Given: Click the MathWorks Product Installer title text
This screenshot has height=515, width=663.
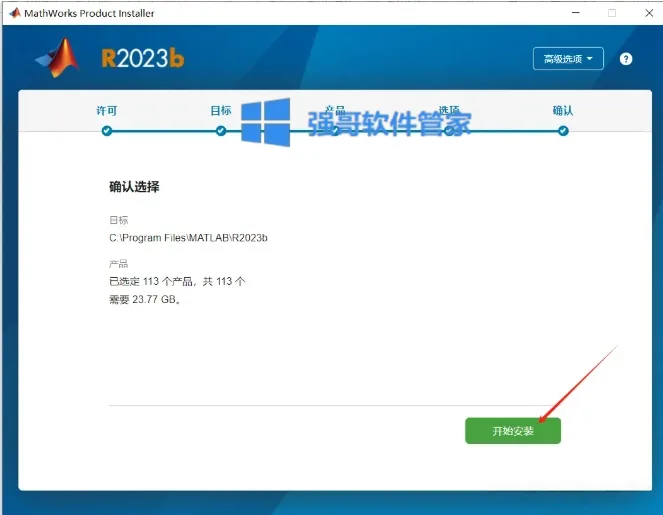Looking at the screenshot, I should [89, 14].
